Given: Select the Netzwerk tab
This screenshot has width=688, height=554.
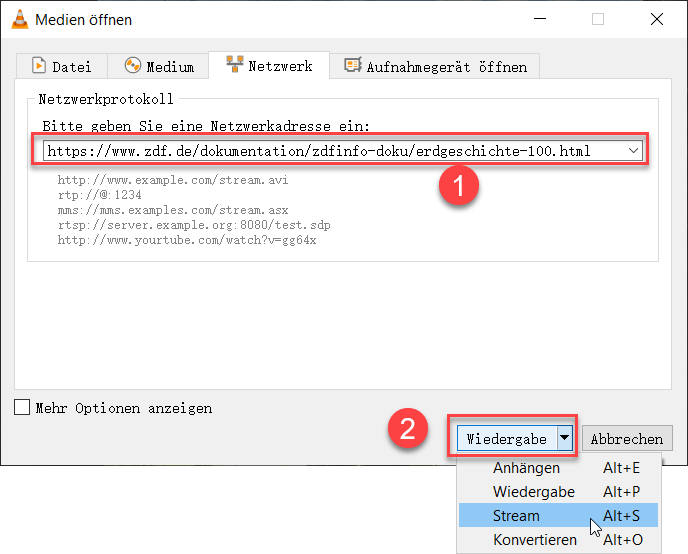Looking at the screenshot, I should (x=269, y=66).
